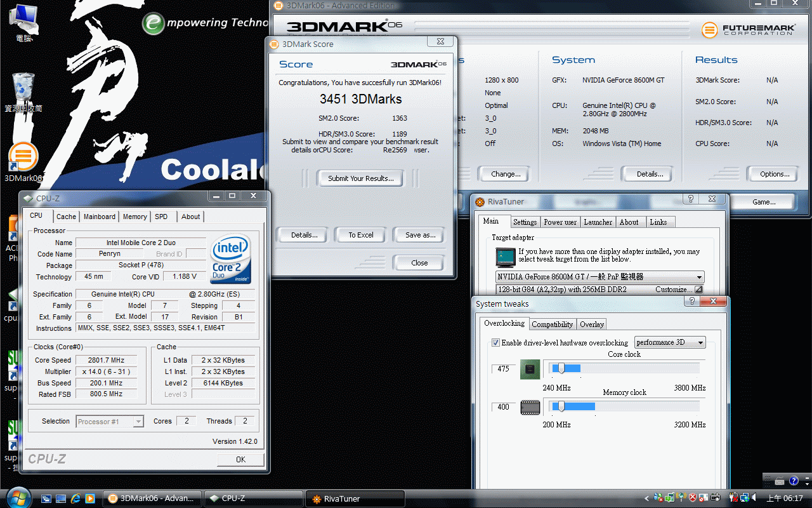Viewport: 812px width, 508px height.
Task: Click the Core Speed value 2801.7 MHz
Action: [x=106, y=360]
